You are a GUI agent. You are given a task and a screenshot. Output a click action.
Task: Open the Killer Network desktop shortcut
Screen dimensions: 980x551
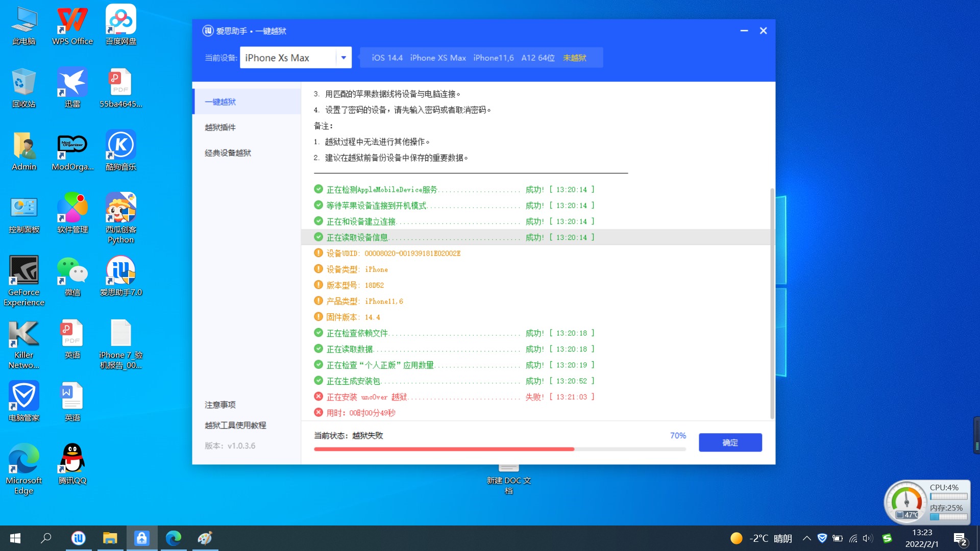tap(24, 344)
